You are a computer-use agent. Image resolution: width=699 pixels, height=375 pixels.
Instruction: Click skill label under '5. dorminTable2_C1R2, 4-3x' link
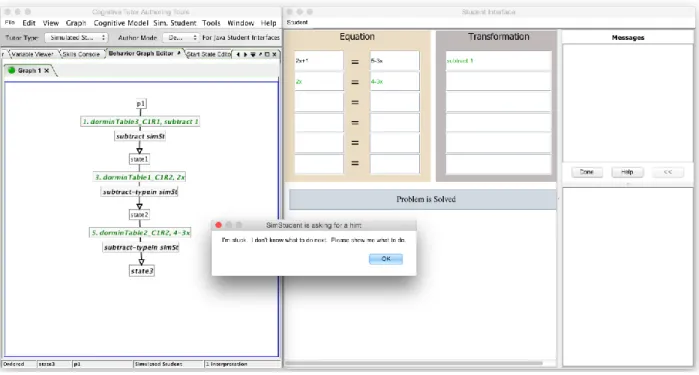pos(141,247)
